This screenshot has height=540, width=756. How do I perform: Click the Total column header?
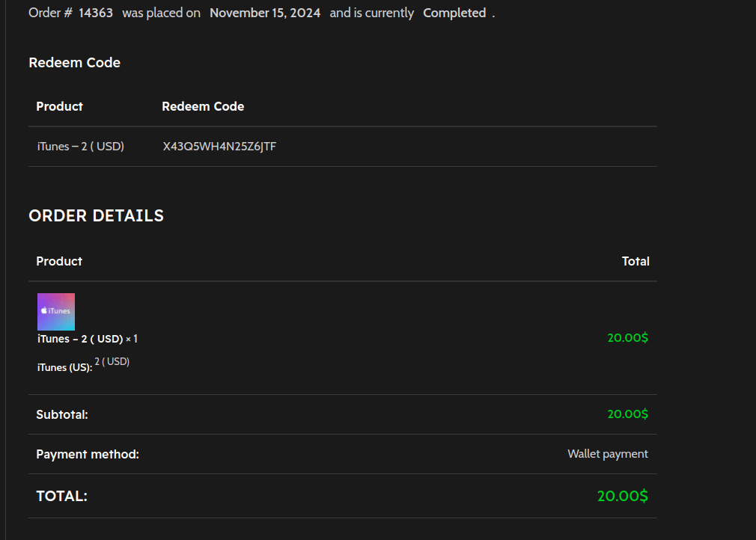pos(635,261)
